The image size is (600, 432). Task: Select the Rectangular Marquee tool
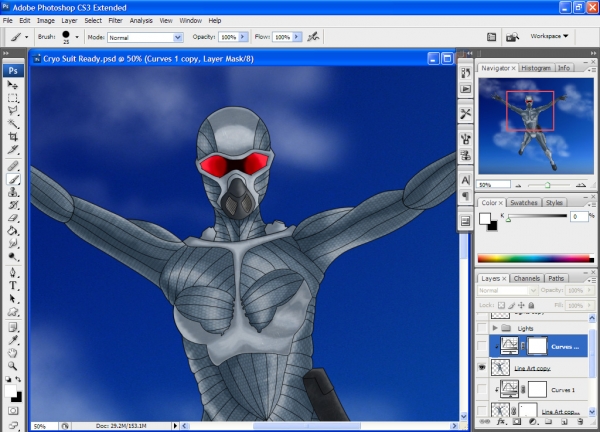tap(13, 98)
